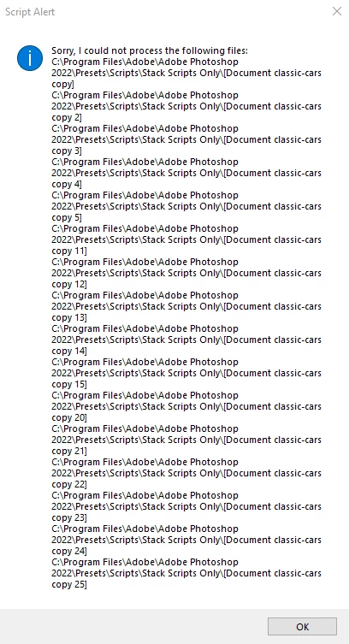Select the 'copy 14]' file path line

click(x=186, y=340)
